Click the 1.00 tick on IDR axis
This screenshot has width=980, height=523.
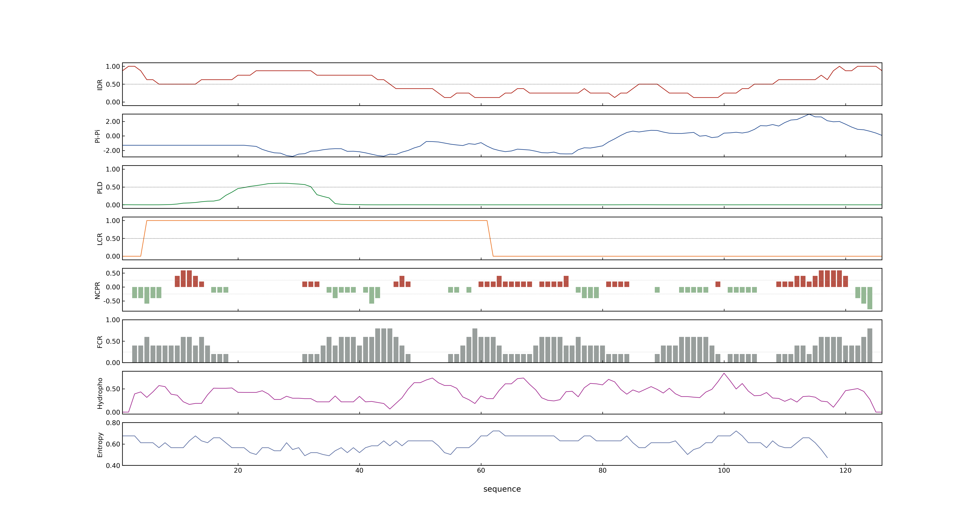(x=113, y=66)
